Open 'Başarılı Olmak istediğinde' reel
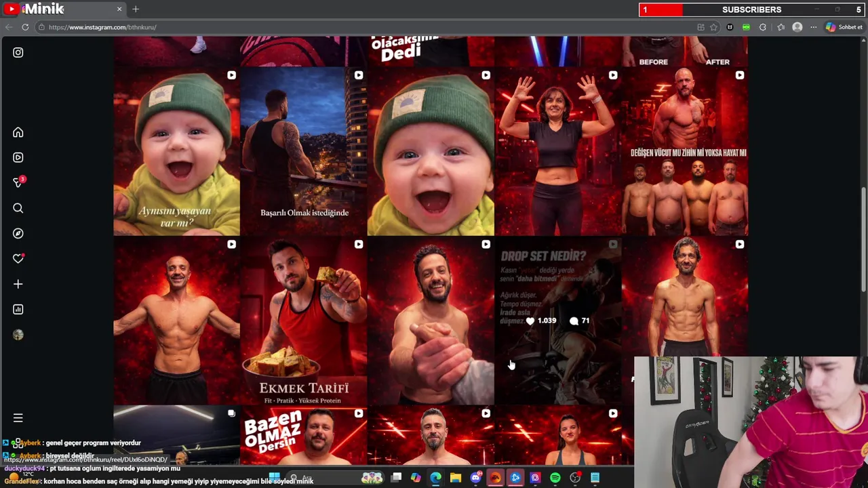 pyautogui.click(x=304, y=150)
